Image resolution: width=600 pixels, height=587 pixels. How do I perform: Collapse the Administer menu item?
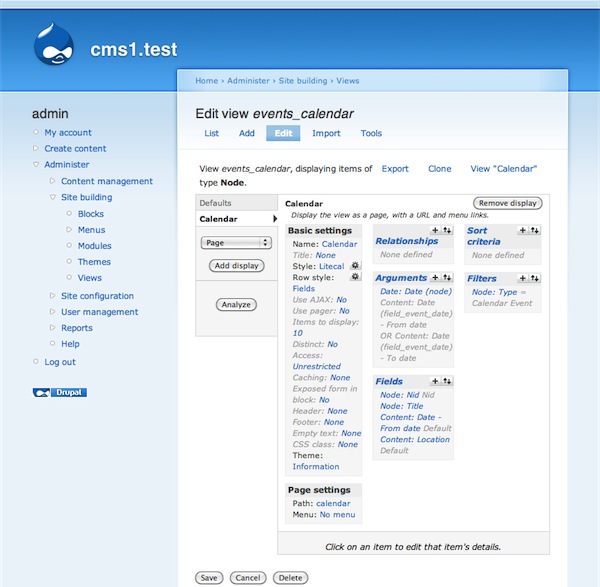(x=66, y=165)
